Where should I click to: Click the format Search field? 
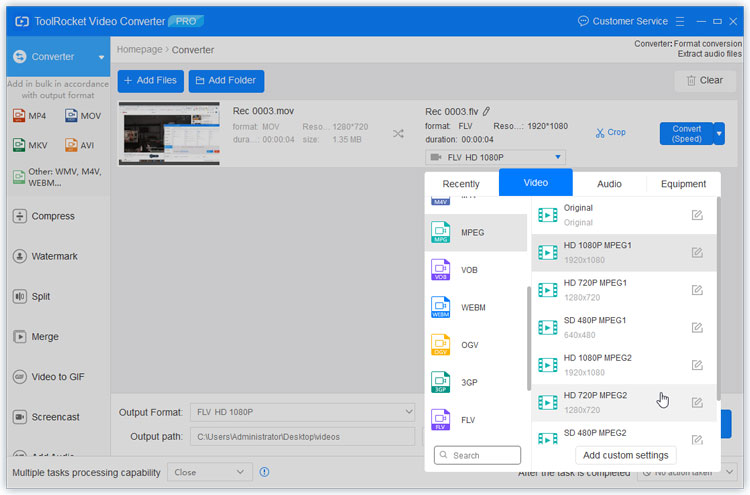(477, 455)
